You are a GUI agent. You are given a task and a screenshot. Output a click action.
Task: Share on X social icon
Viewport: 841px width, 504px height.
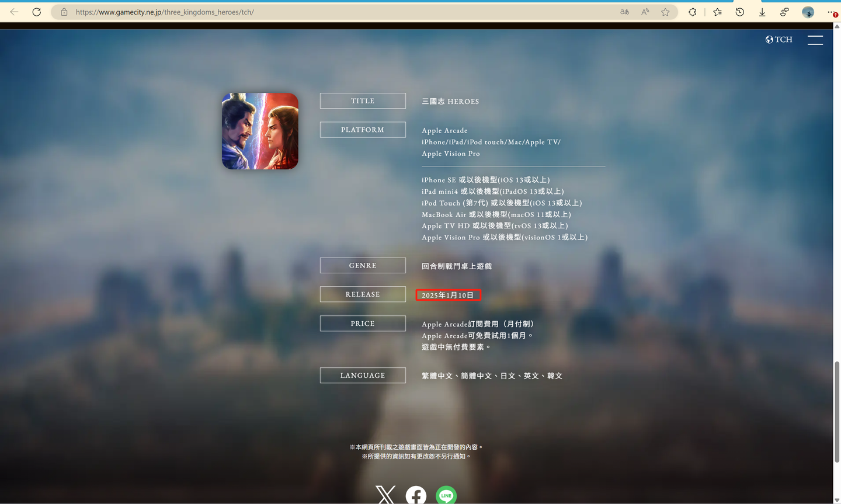385,495
